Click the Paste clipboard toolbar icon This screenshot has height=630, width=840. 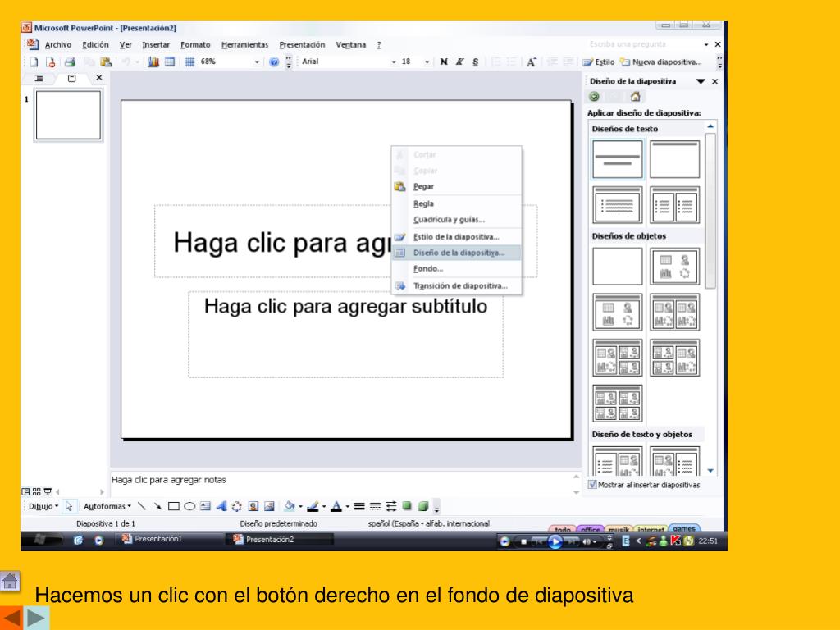pyautogui.click(x=106, y=62)
